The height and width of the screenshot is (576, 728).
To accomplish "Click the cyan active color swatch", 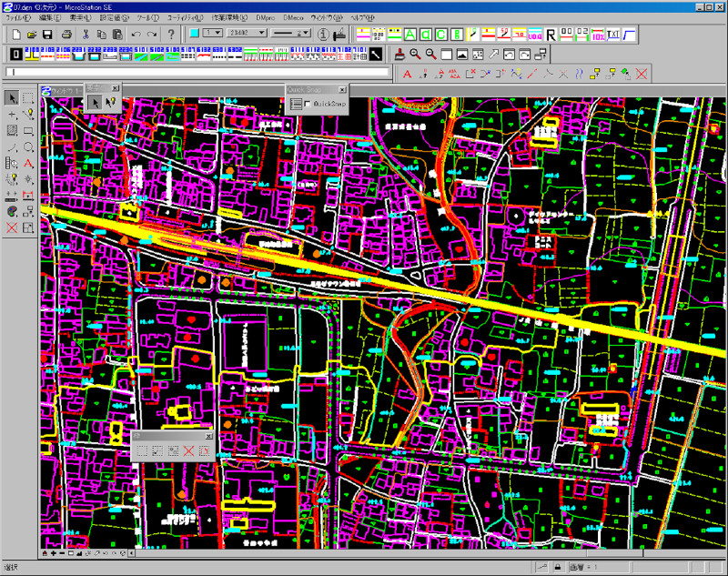I will click(x=194, y=34).
